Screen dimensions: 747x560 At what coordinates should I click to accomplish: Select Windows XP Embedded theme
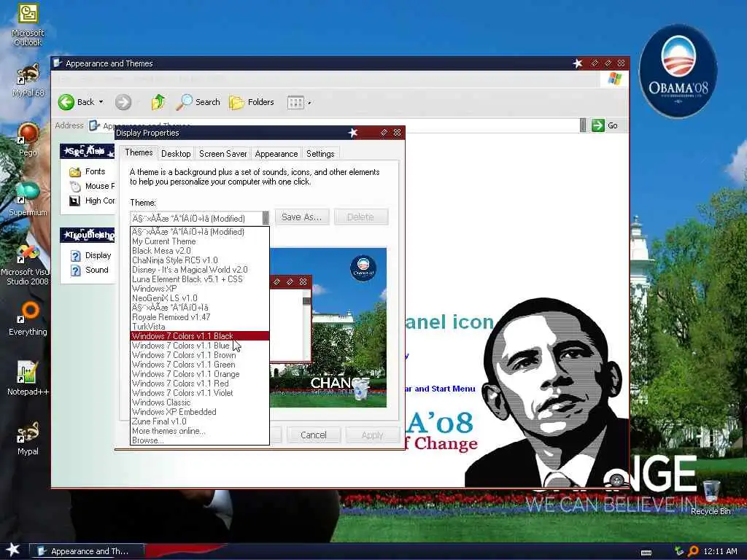pyautogui.click(x=200, y=412)
